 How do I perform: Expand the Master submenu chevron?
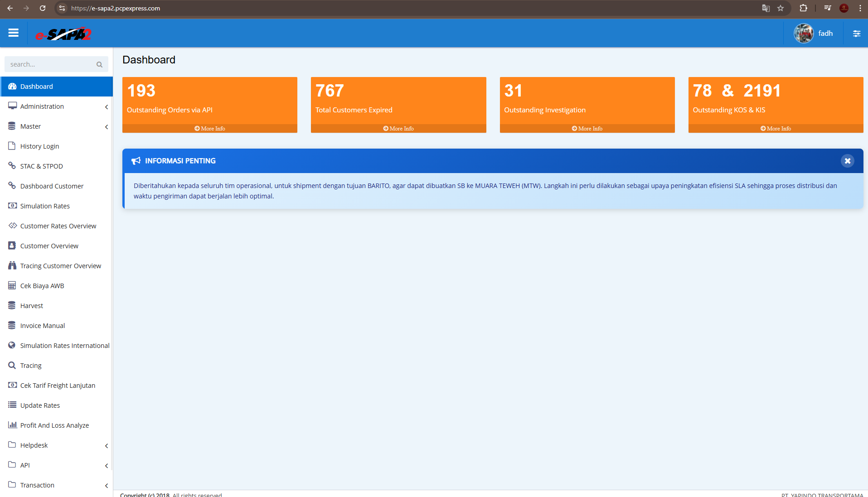point(106,127)
